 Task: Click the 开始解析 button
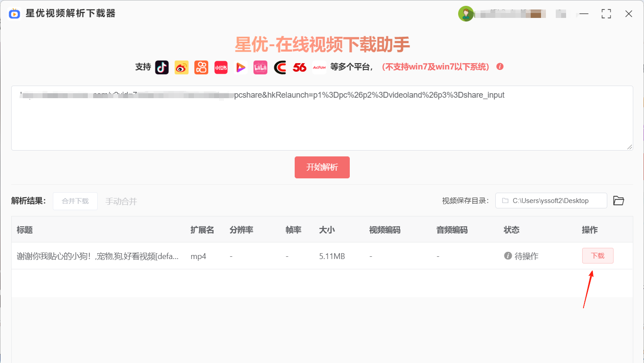pyautogui.click(x=322, y=167)
